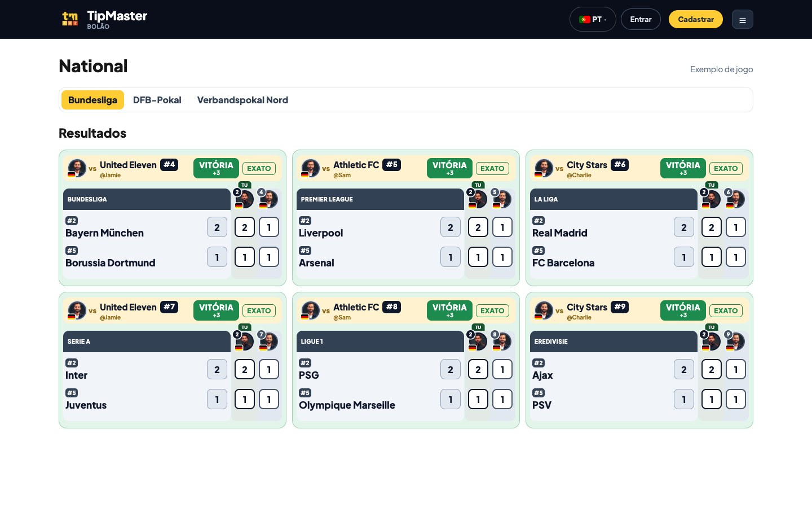Open the hamburger menu icon
Viewport: 812px width, 508px height.
(742, 20)
